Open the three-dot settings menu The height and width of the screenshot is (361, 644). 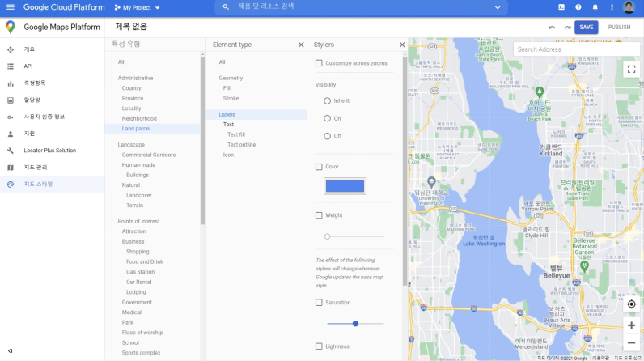(612, 7)
